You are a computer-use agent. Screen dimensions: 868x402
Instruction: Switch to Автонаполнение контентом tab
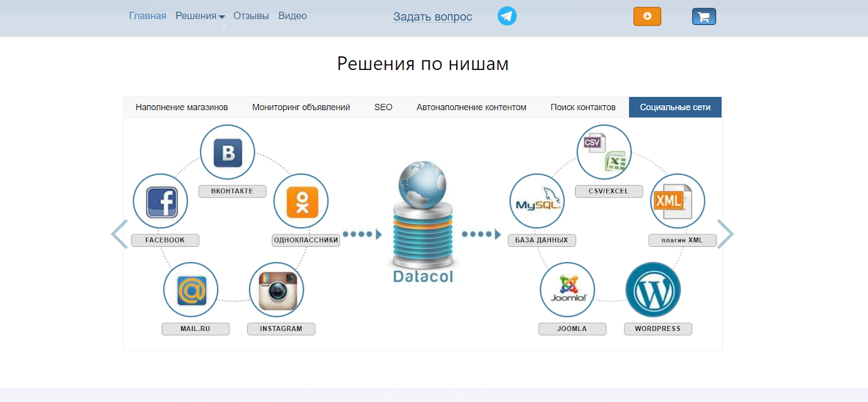[x=471, y=107]
